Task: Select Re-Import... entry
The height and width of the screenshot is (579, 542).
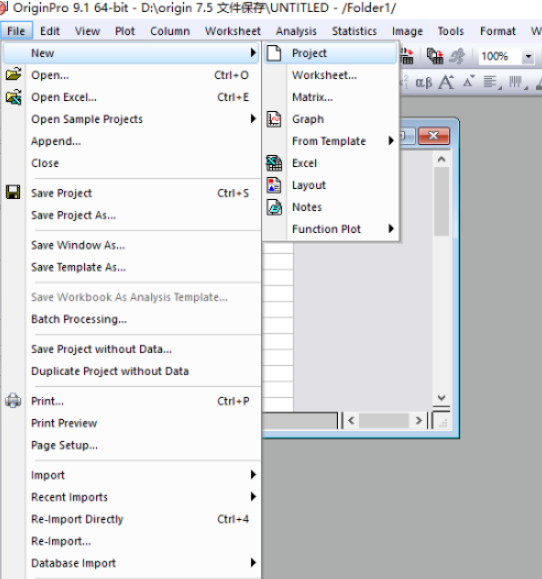Action: point(132,541)
